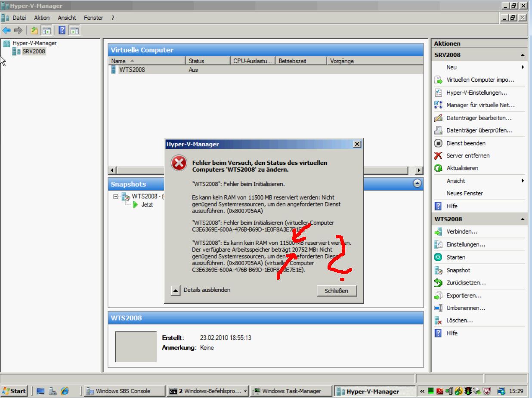The height and width of the screenshot is (398, 532).
Task: Toggle the console tree pane toolbar button
Action: pyautogui.click(x=46, y=30)
